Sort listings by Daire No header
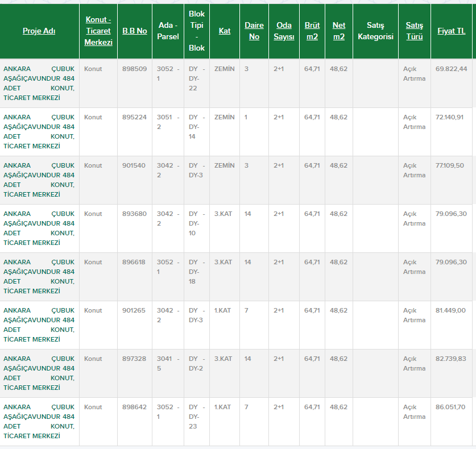Viewport: 476px width, 449px height. click(x=254, y=31)
